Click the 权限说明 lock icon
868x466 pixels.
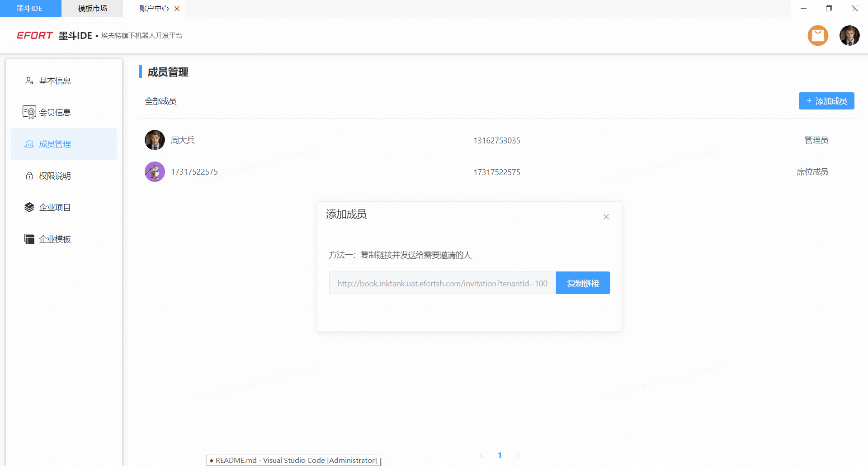pyautogui.click(x=29, y=176)
